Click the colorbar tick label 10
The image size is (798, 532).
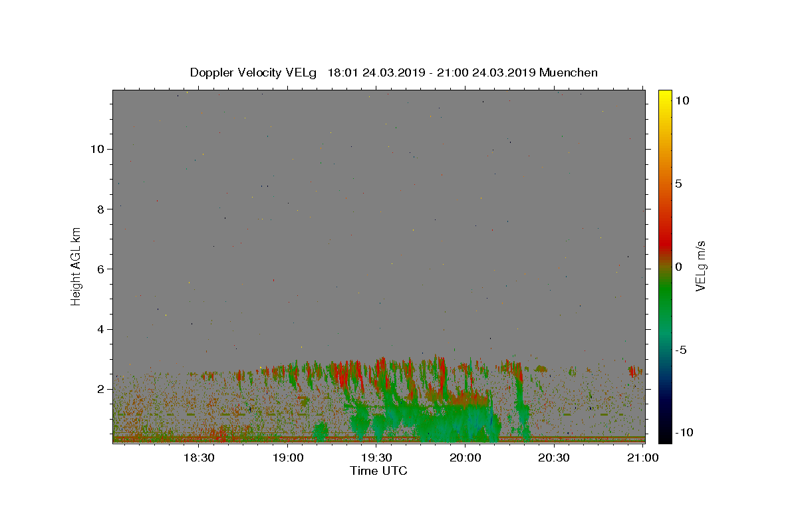pyautogui.click(x=682, y=100)
